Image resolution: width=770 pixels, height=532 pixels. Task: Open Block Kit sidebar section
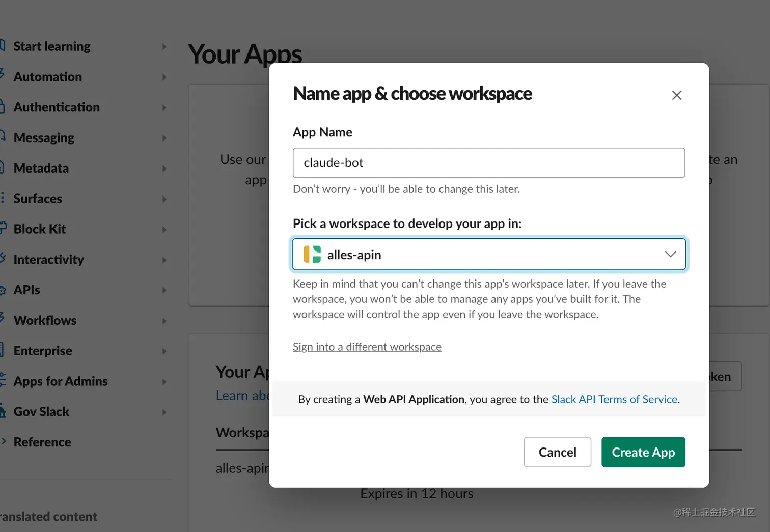[40, 229]
